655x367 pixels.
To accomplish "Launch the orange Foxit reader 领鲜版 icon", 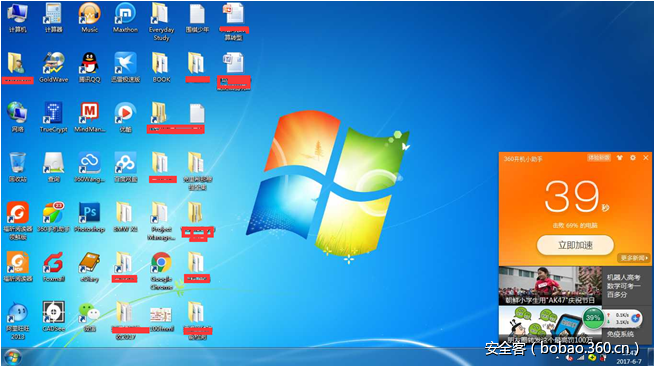I will pyautogui.click(x=17, y=220).
